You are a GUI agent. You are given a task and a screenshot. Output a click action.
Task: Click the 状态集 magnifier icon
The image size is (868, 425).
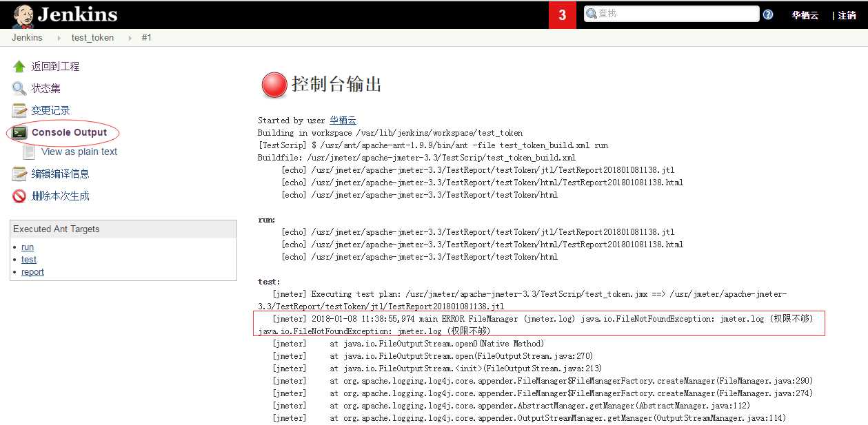click(x=19, y=88)
